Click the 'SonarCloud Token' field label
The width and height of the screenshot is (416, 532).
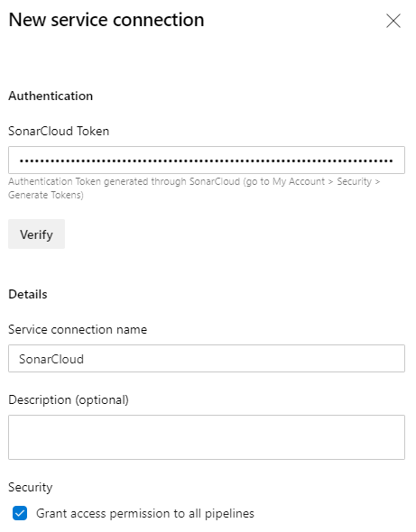(59, 131)
